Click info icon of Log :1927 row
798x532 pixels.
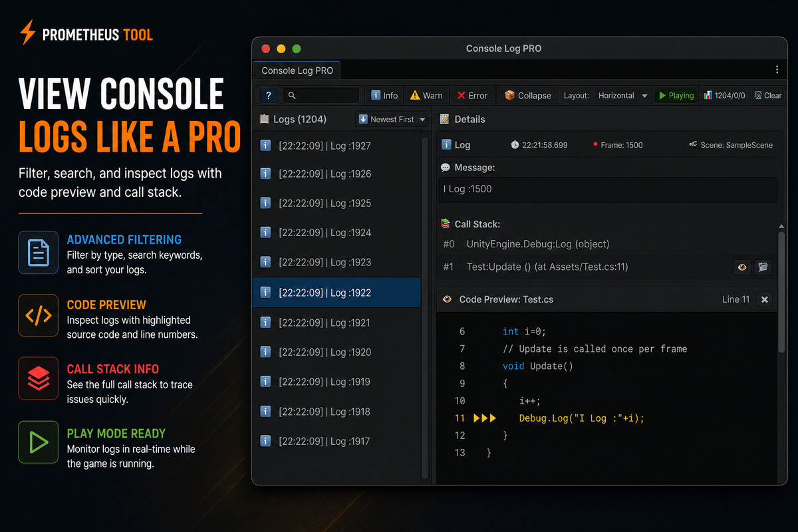[x=265, y=144]
